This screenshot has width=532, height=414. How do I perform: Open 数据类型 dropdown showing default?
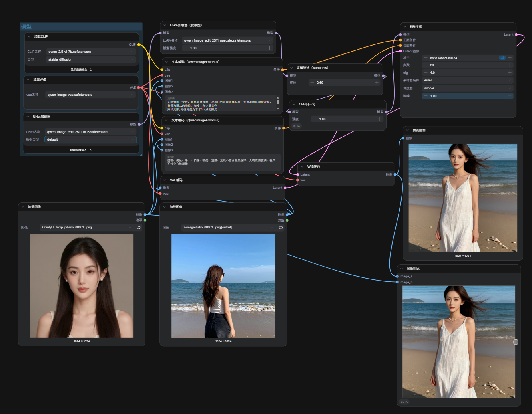pyautogui.click(x=90, y=139)
